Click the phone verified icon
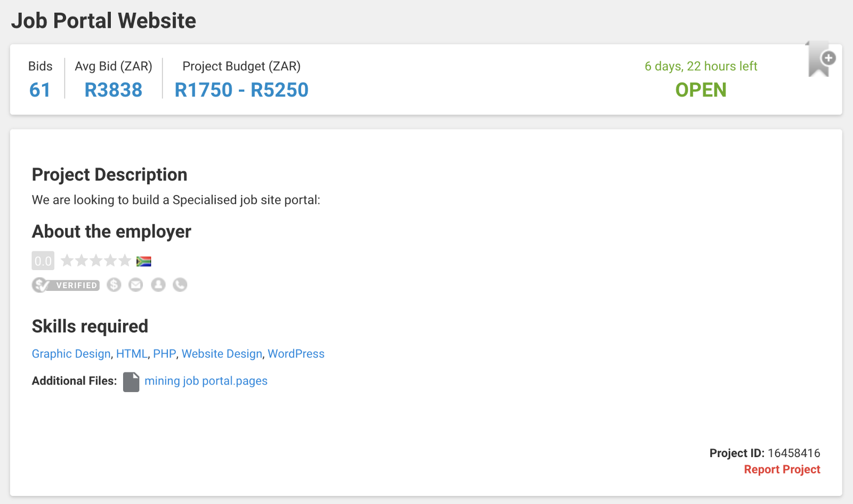 pyautogui.click(x=180, y=285)
